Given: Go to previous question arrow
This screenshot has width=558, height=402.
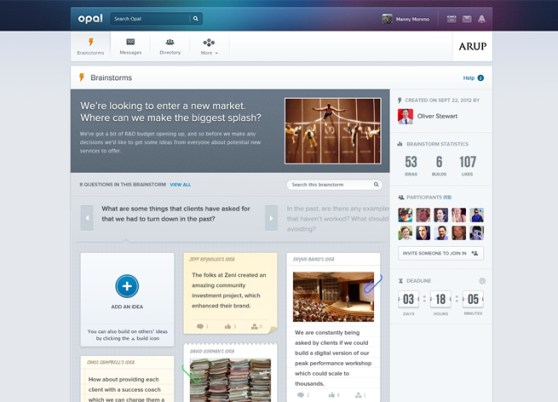Looking at the screenshot, I should click(87, 218).
